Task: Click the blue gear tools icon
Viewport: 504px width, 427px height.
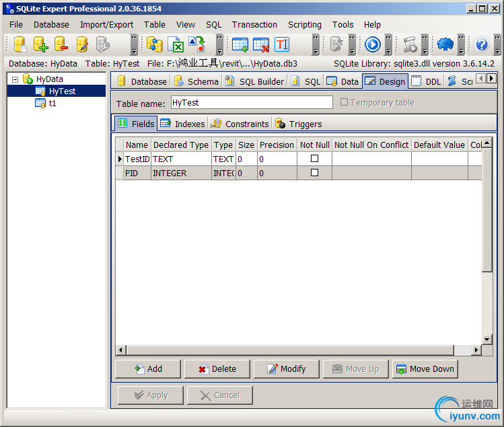Action: point(445,44)
